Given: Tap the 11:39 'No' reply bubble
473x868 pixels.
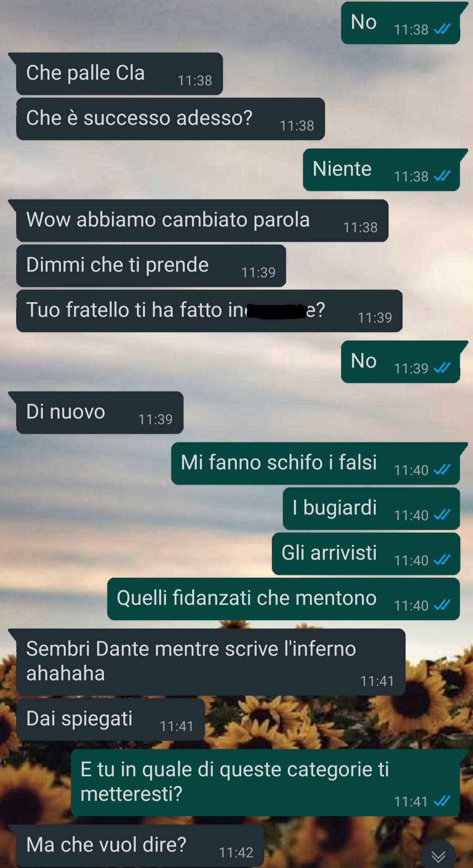Looking at the screenshot, I should tap(401, 362).
